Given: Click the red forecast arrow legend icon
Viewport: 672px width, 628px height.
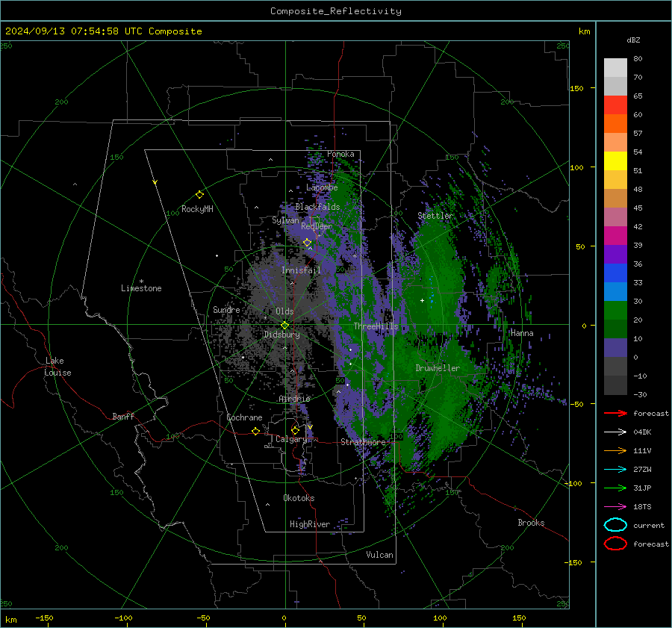Looking at the screenshot, I should pos(615,413).
